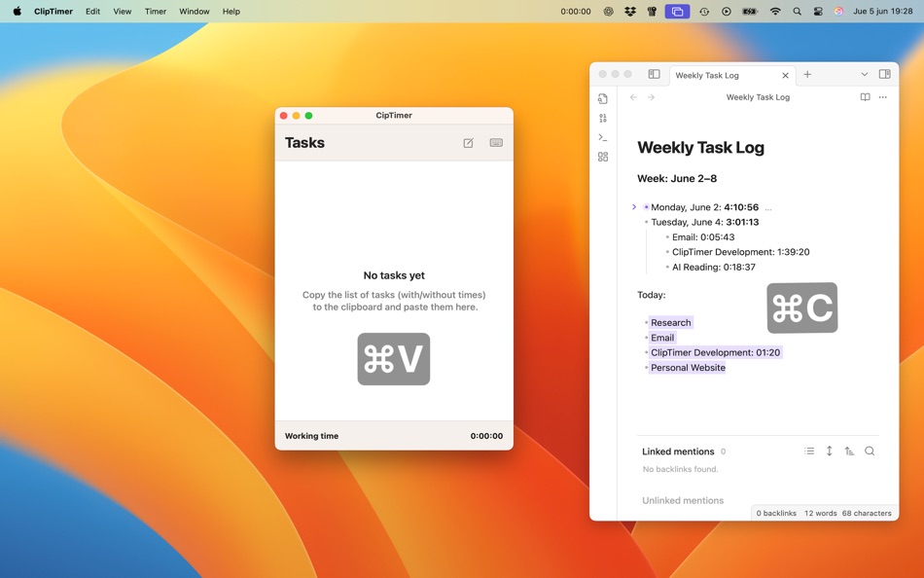Toggle show more context in backlinks
Image resolution: width=924 pixels, height=578 pixels.
[829, 452]
